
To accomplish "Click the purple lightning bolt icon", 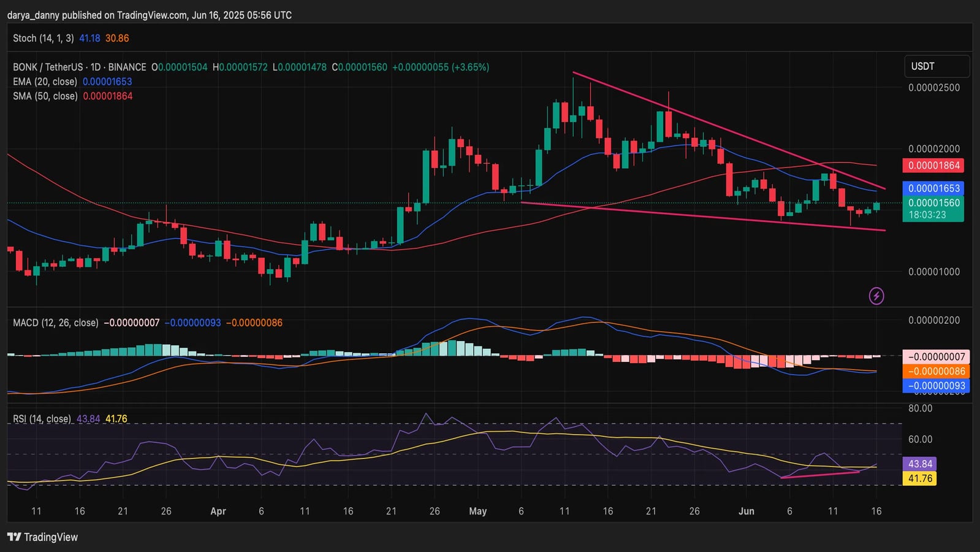I will pyautogui.click(x=876, y=296).
